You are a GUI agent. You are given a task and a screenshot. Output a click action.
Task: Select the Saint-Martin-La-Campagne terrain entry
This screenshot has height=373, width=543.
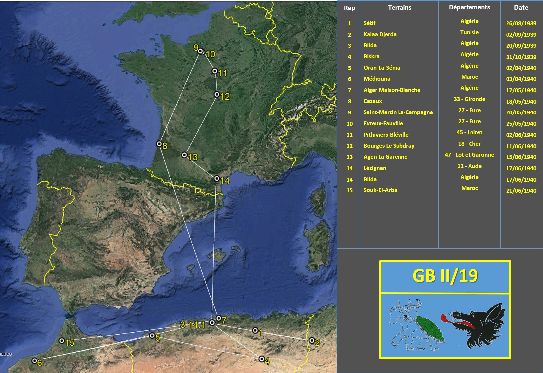[398, 112]
